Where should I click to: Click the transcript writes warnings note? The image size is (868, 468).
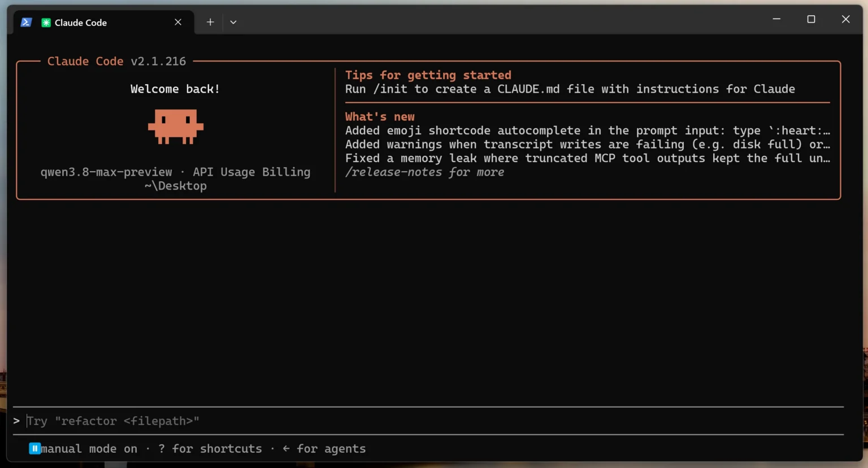[588, 145]
